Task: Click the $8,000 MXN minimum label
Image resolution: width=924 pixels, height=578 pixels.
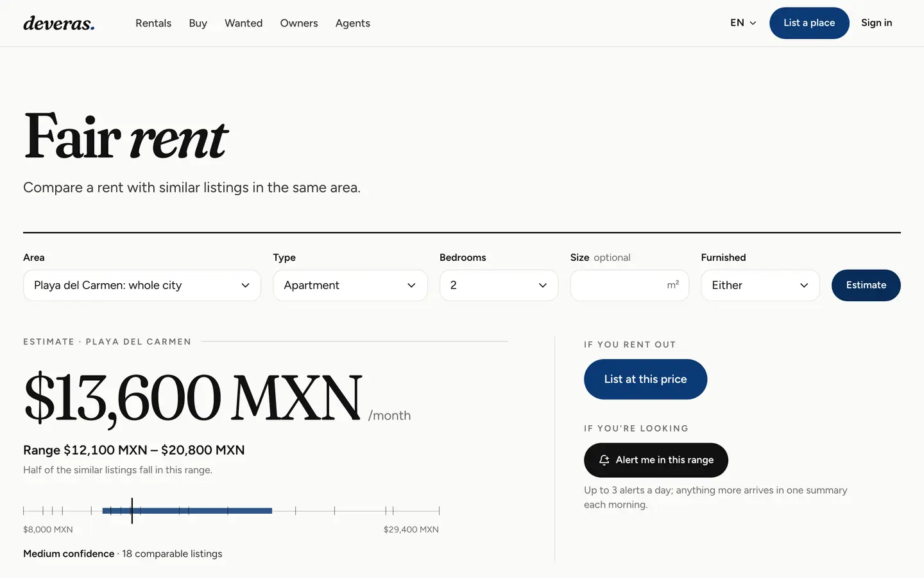Action: pyautogui.click(x=48, y=530)
